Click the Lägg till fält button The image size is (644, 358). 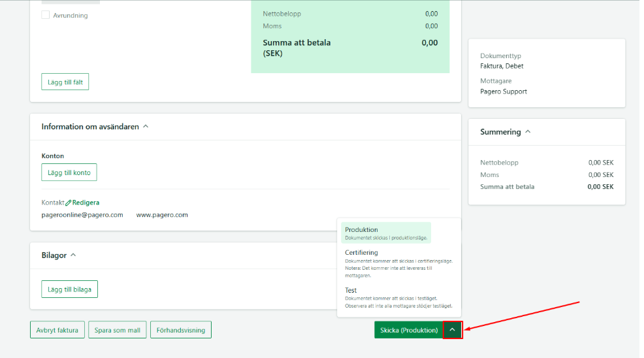point(65,82)
